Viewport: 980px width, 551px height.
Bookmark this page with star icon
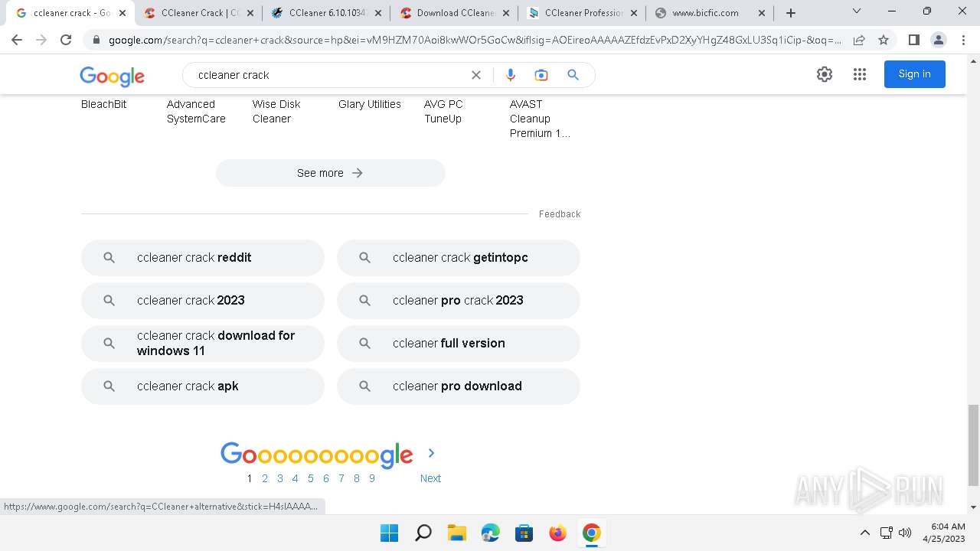884,40
